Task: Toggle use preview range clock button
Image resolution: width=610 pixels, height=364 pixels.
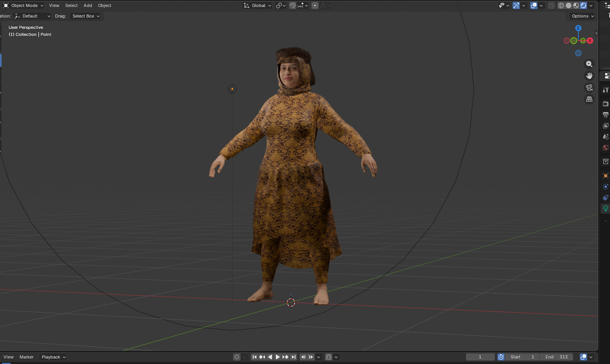Action: (501, 357)
